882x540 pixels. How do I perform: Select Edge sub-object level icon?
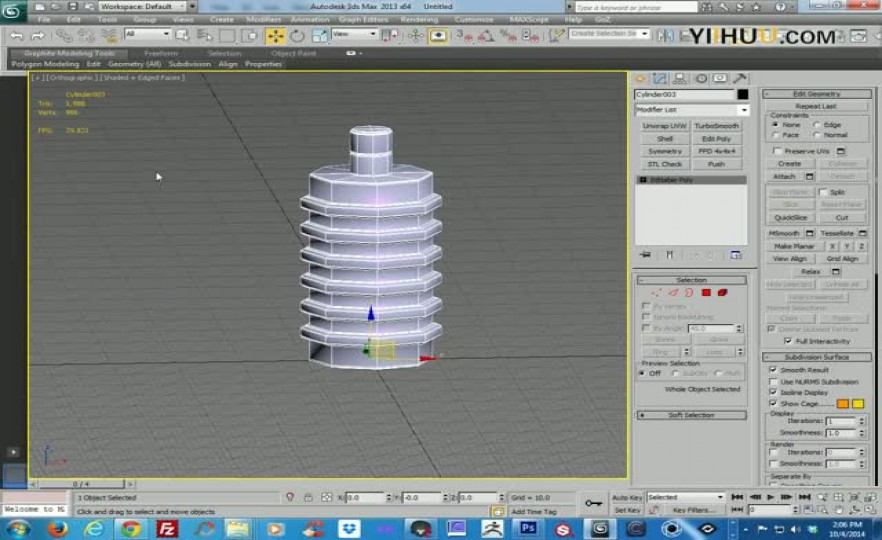tap(673, 292)
